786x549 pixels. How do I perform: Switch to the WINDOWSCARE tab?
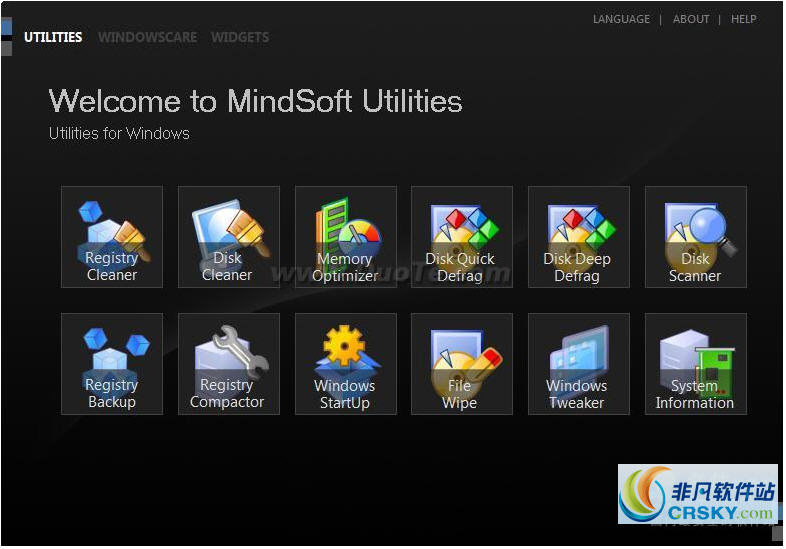147,37
